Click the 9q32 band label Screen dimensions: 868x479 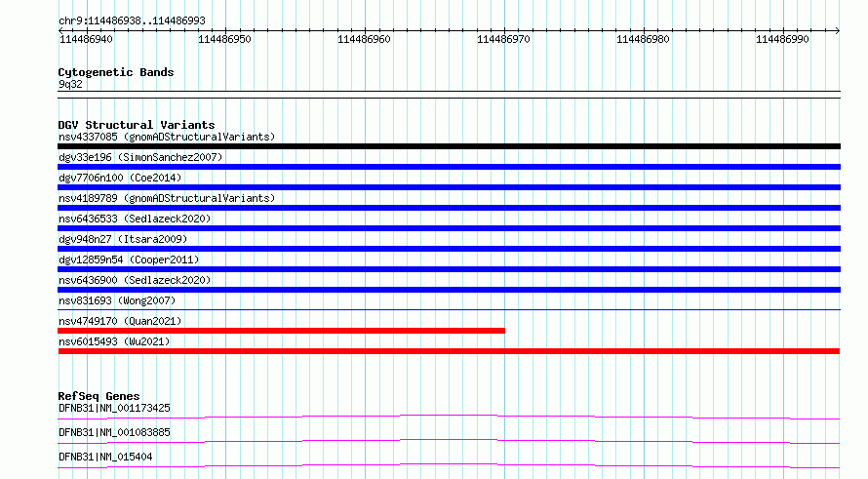coord(70,84)
